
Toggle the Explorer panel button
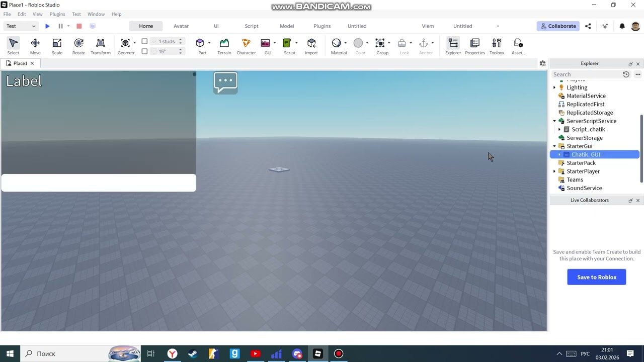(x=453, y=46)
